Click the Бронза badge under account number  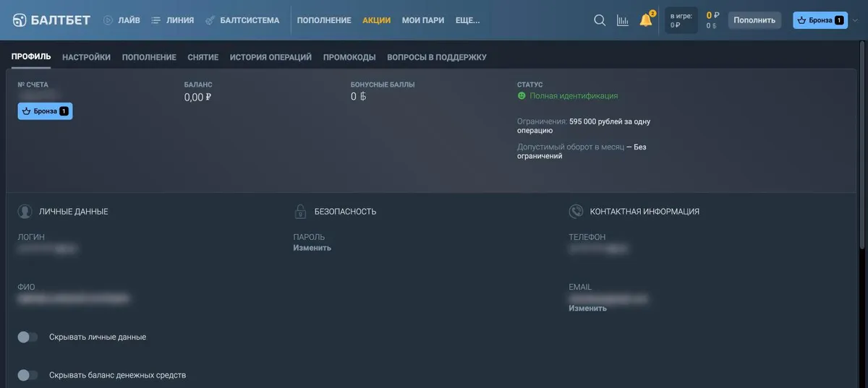45,111
